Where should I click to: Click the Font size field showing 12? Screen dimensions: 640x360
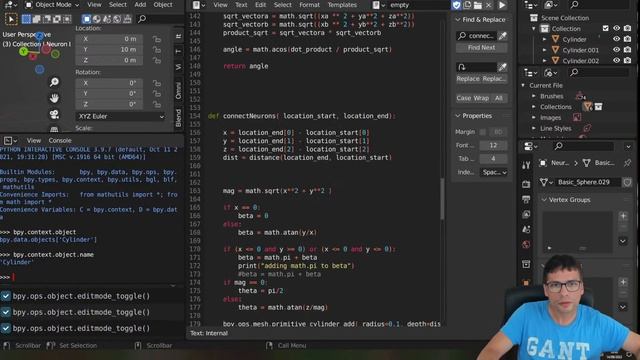tap(493, 145)
